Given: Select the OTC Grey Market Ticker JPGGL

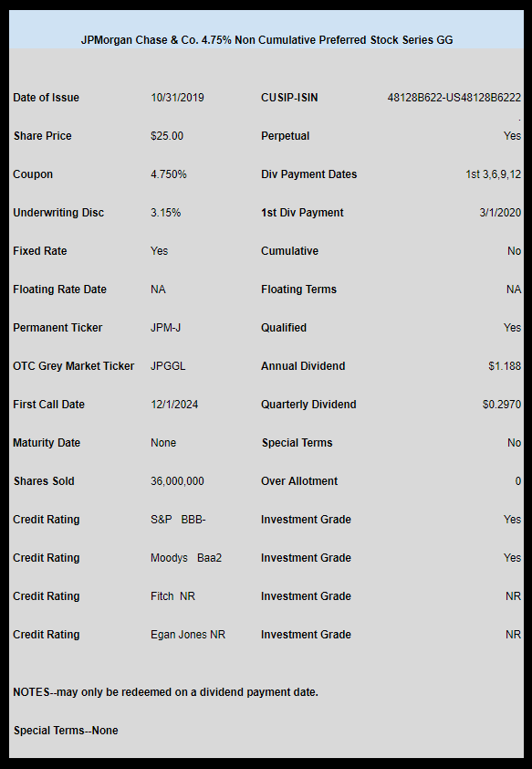Looking at the screenshot, I should pyautogui.click(x=168, y=366).
